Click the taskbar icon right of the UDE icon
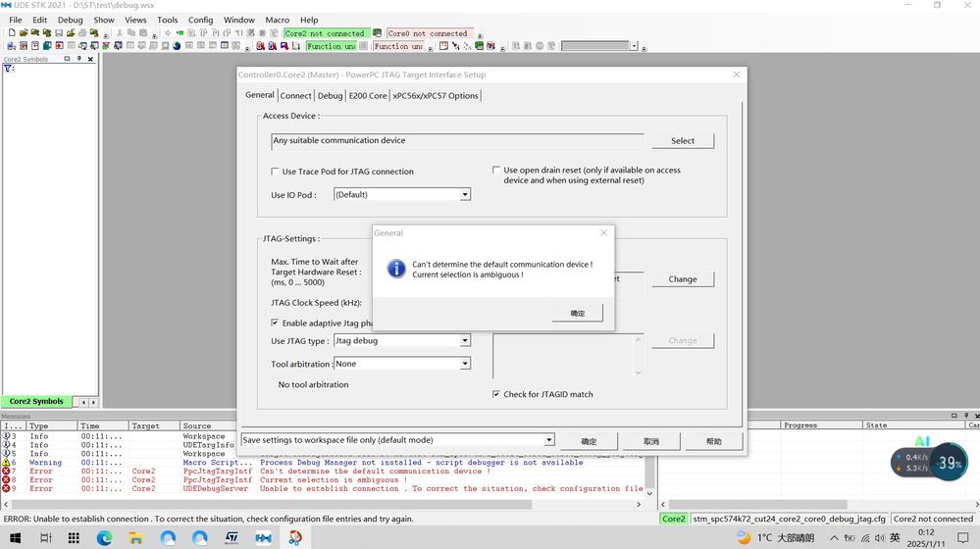This screenshot has width=980, height=549. [x=295, y=537]
